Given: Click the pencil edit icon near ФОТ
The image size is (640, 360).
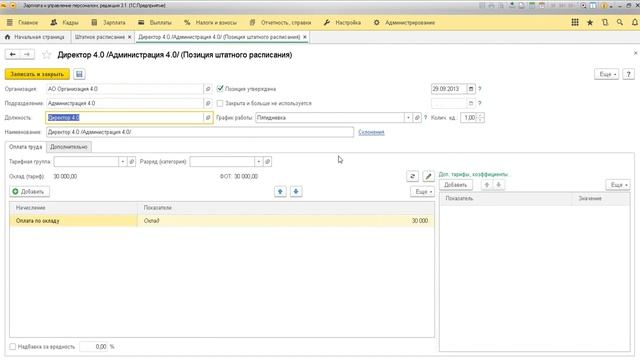Looking at the screenshot, I should (428, 176).
